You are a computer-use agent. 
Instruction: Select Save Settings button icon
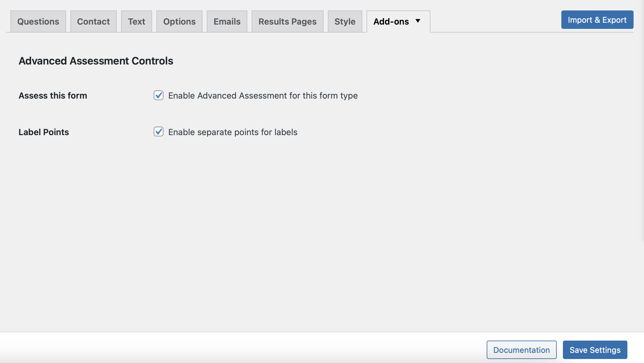(x=595, y=349)
